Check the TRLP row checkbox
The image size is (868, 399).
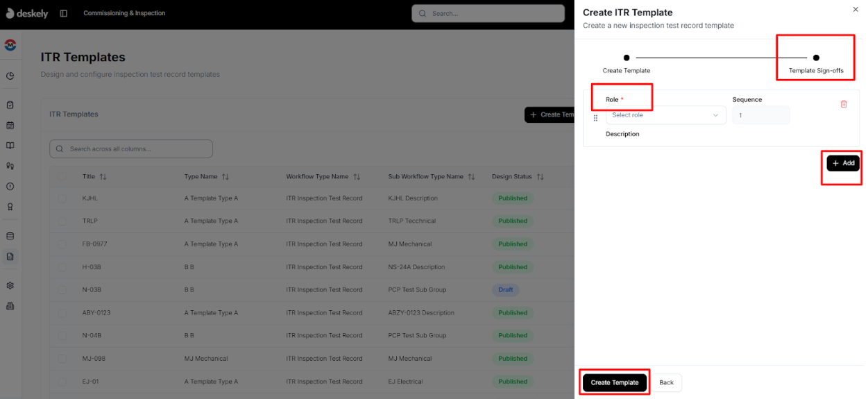coord(62,221)
